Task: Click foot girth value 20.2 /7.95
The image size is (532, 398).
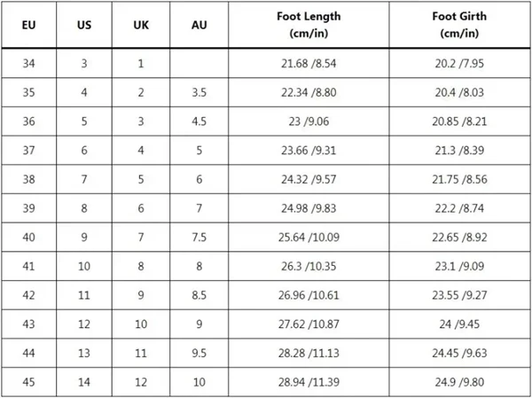Action: (458, 65)
